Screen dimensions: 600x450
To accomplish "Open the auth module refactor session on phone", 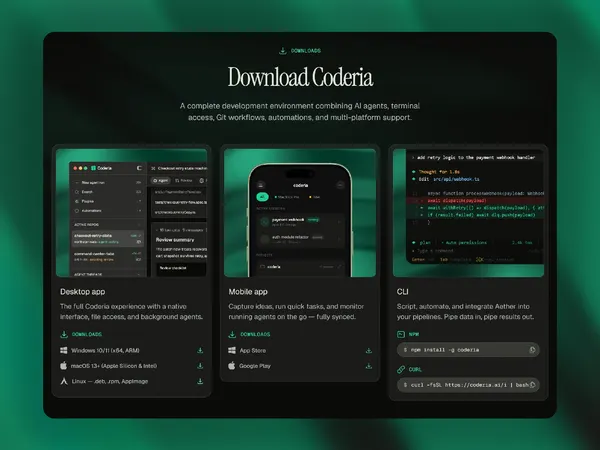I will [300, 239].
